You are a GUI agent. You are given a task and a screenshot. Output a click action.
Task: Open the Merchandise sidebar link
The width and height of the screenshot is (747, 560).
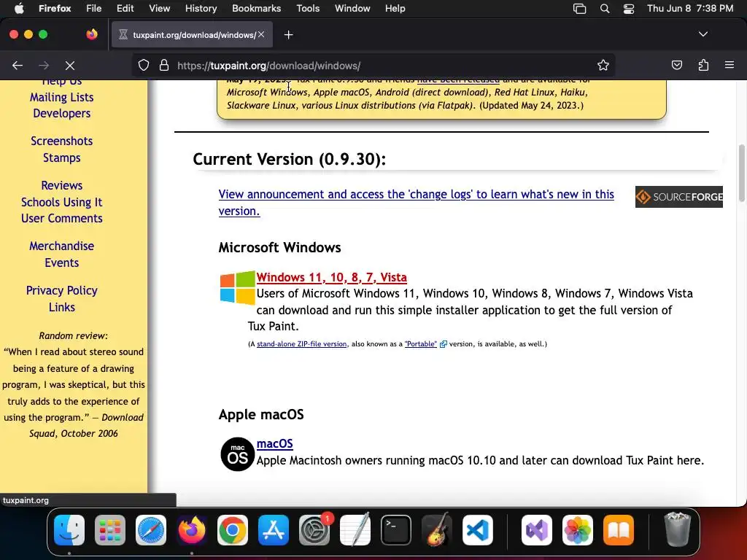click(x=61, y=246)
